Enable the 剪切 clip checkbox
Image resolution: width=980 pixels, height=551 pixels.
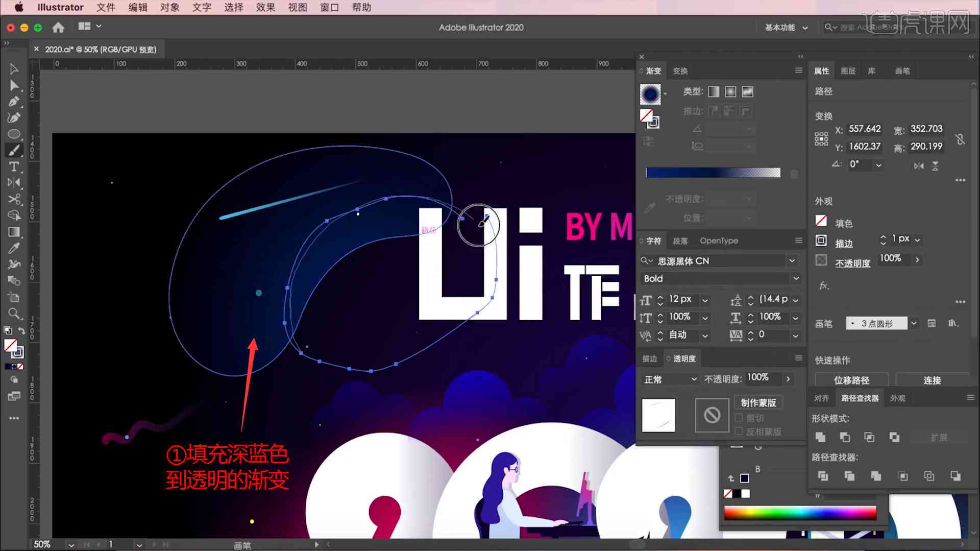tap(739, 418)
